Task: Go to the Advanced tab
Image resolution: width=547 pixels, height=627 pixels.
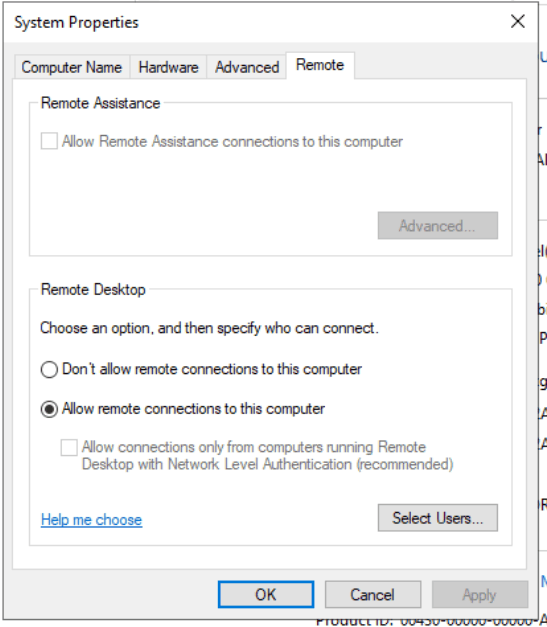Action: click(247, 67)
